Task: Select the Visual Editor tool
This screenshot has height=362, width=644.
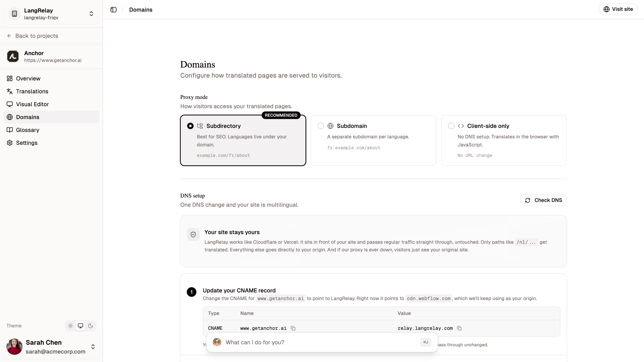Action: coord(32,104)
